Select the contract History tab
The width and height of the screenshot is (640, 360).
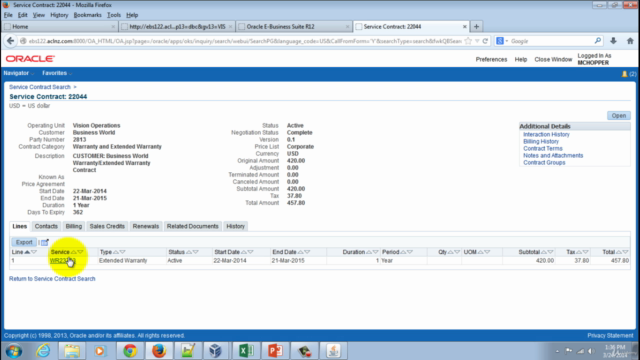[x=236, y=227]
